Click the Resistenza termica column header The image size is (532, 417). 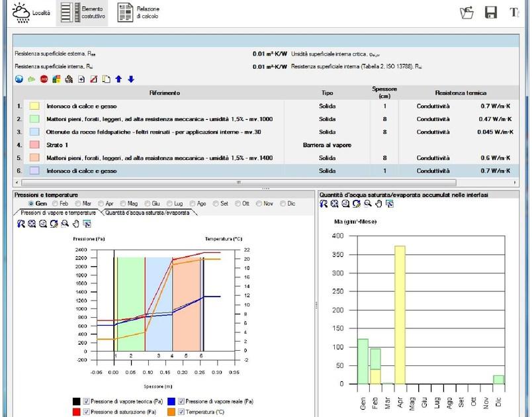(x=461, y=93)
